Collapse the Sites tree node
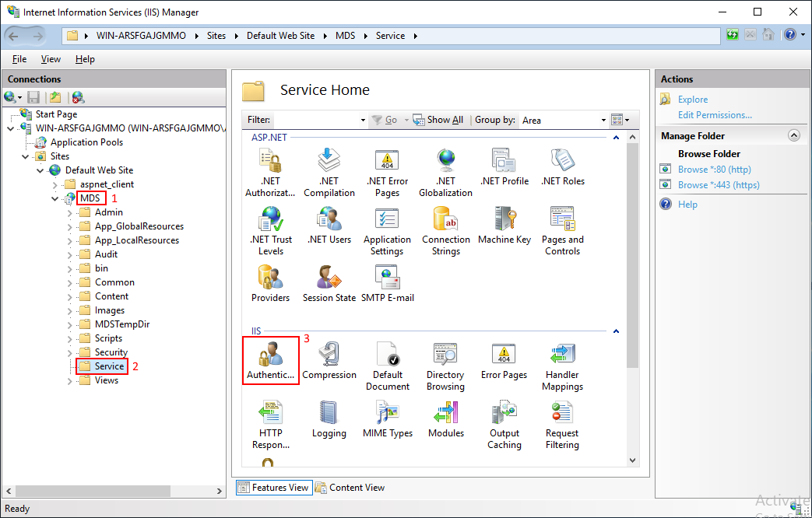The height and width of the screenshot is (518, 812). point(26,156)
